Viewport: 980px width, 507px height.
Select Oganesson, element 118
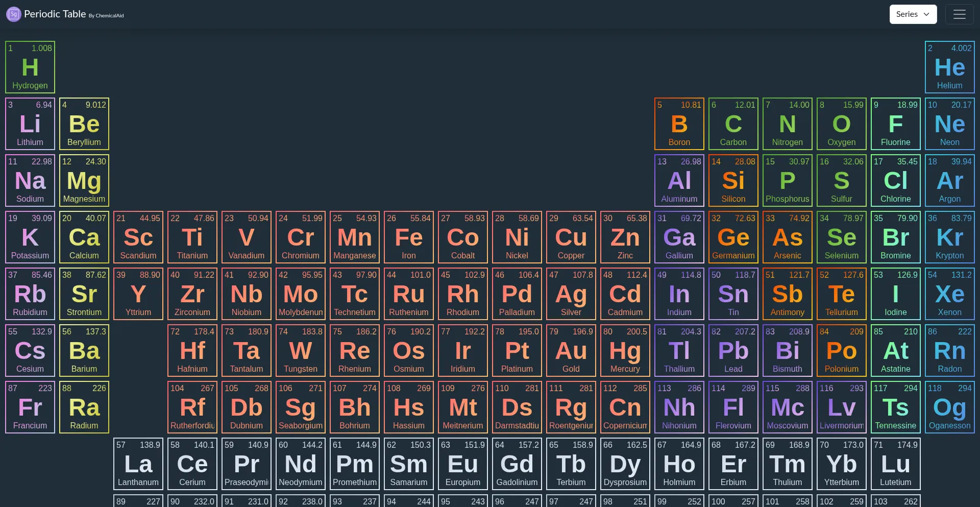coord(949,407)
